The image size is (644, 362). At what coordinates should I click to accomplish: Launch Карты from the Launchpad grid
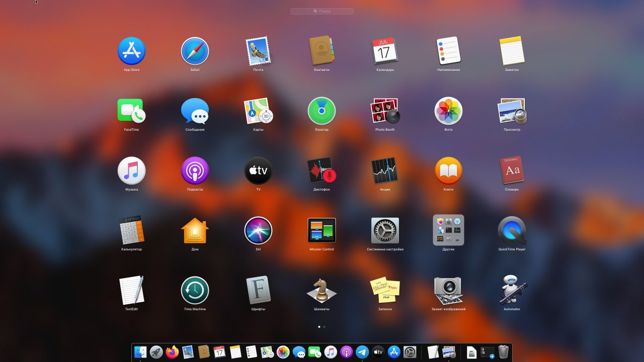click(258, 111)
